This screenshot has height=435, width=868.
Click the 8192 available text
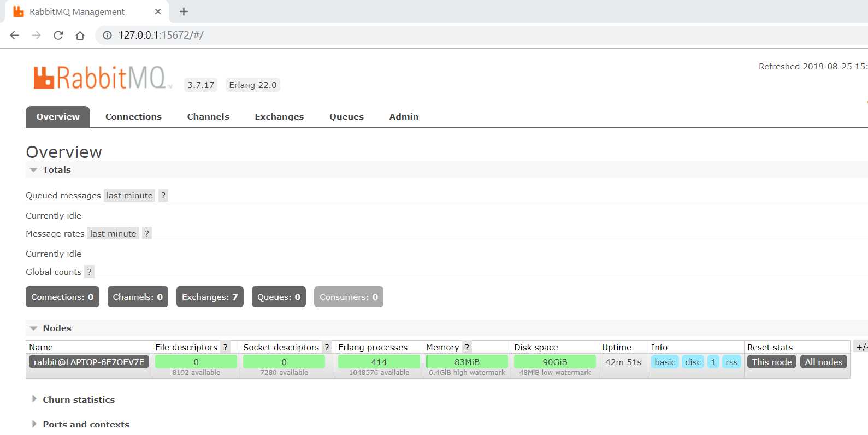(x=196, y=373)
